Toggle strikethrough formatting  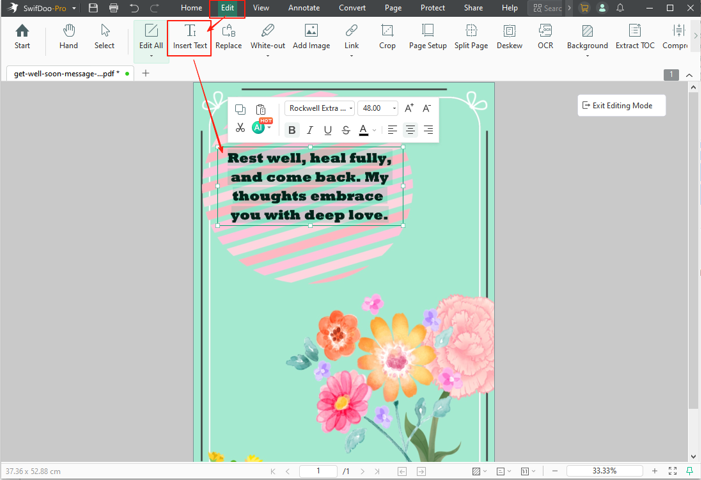coord(346,130)
